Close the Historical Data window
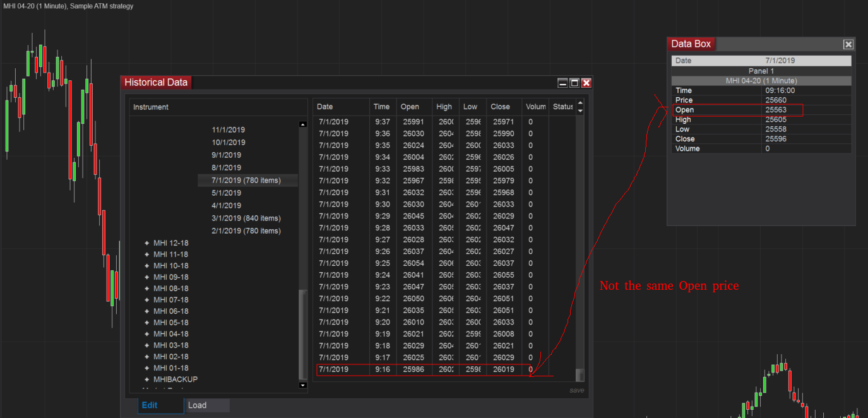The width and height of the screenshot is (868, 418). click(x=586, y=83)
